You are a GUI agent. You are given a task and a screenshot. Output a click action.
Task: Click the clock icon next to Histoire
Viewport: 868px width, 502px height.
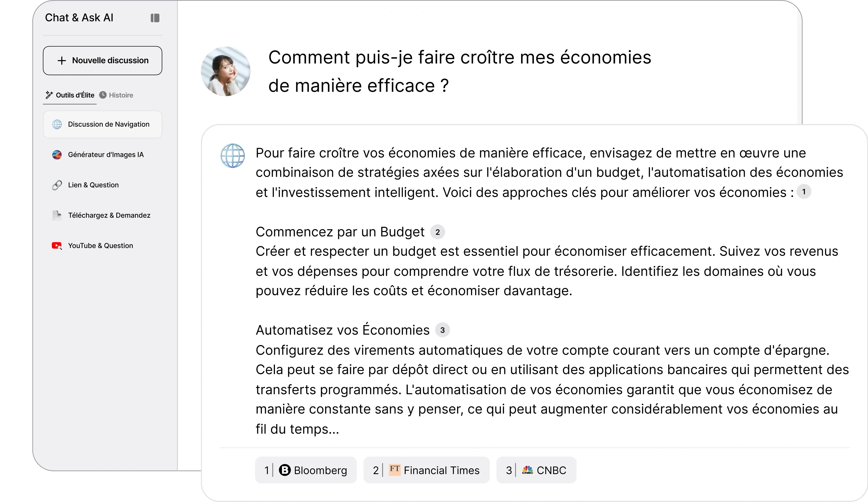103,95
